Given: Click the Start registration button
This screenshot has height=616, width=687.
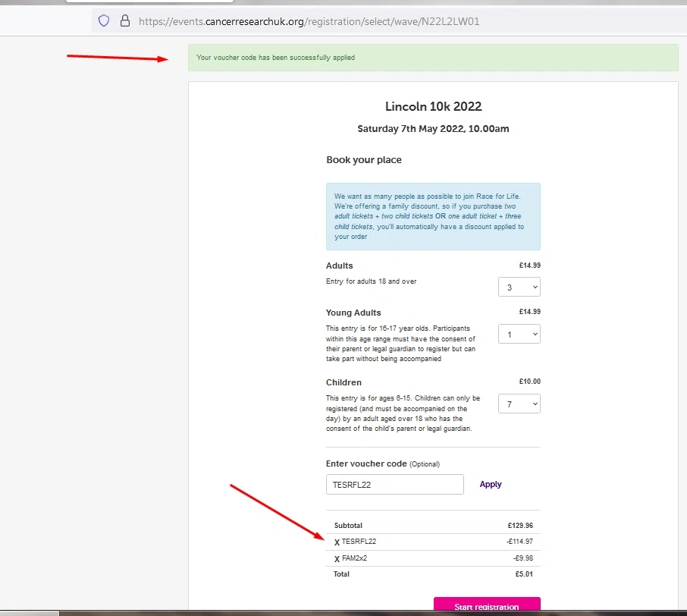Looking at the screenshot, I should (x=487, y=604).
